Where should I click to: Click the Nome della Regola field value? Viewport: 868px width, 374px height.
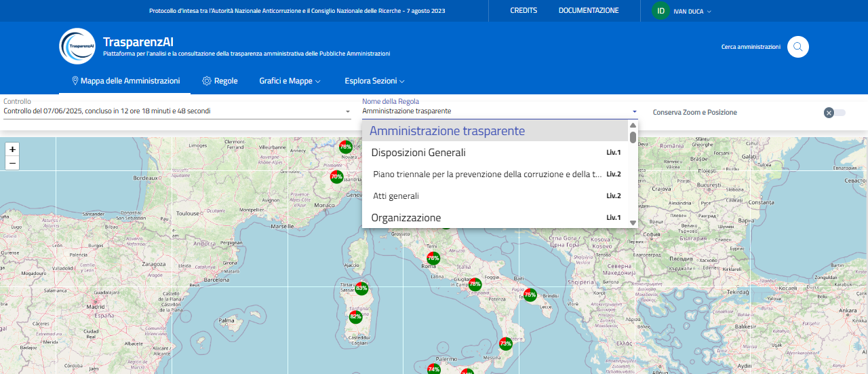(407, 111)
